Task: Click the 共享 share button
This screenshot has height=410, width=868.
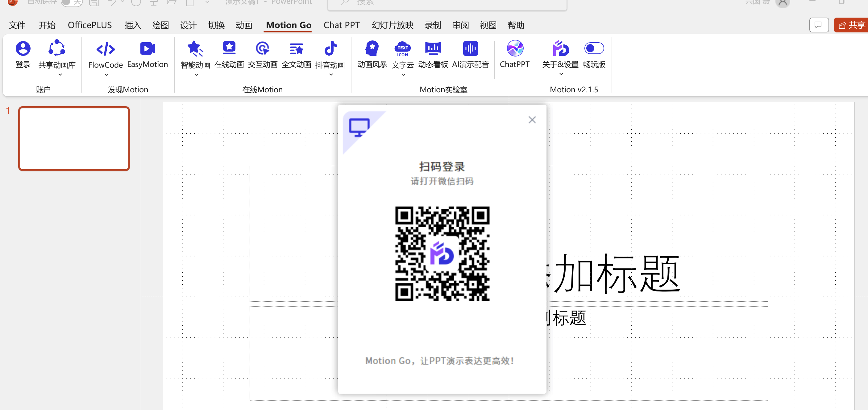Action: 851,25
